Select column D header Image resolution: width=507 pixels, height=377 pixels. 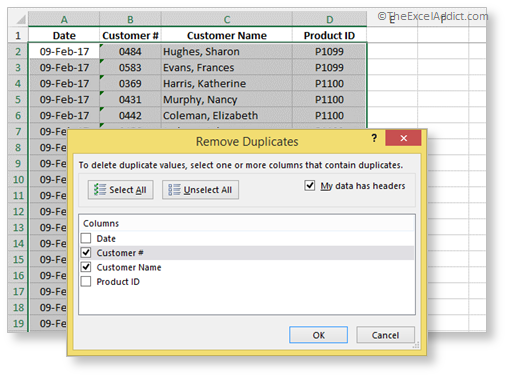pos(330,19)
